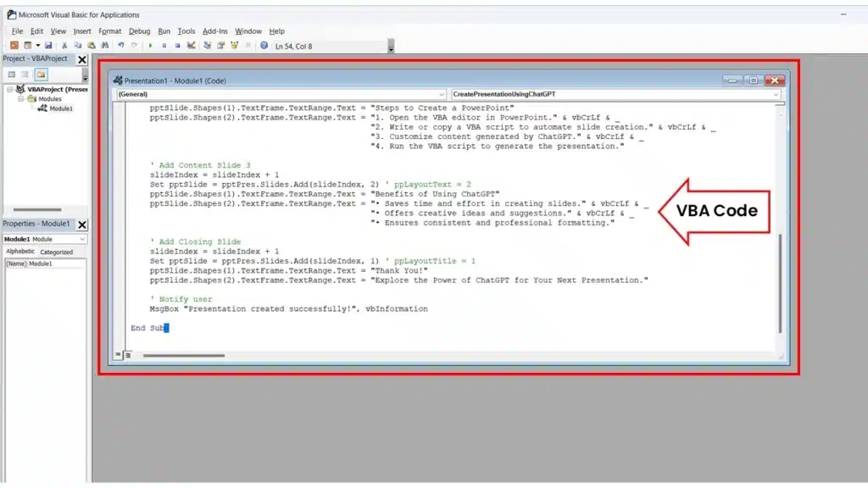Select Module1 in the project tree
Image resolution: width=868 pixels, height=488 pixels.
tap(60, 108)
